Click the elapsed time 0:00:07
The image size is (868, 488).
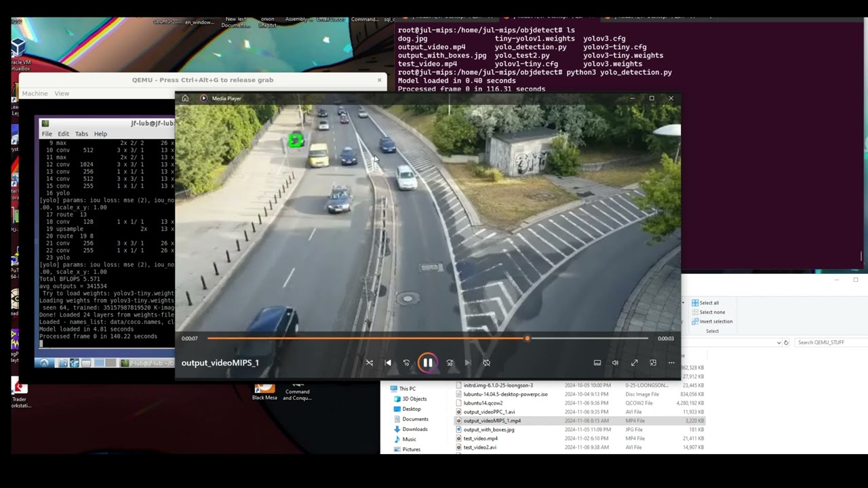coord(190,338)
